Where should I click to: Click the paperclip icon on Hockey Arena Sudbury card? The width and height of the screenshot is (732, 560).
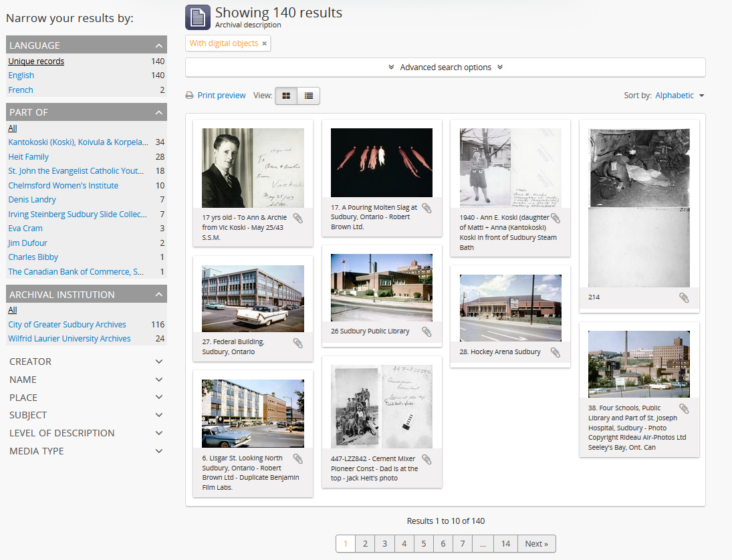click(555, 352)
